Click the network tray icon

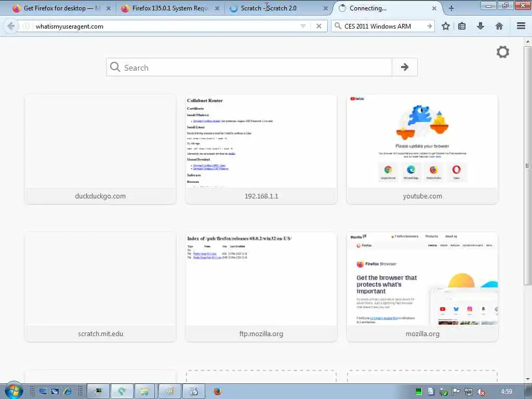pos(469,392)
